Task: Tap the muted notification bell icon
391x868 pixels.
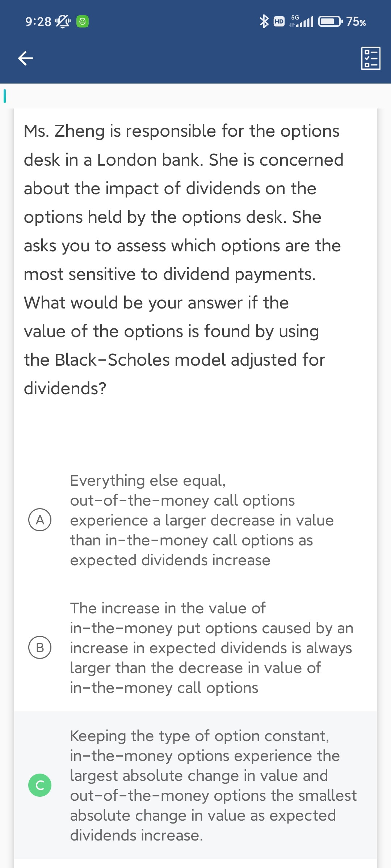Action: [62, 22]
